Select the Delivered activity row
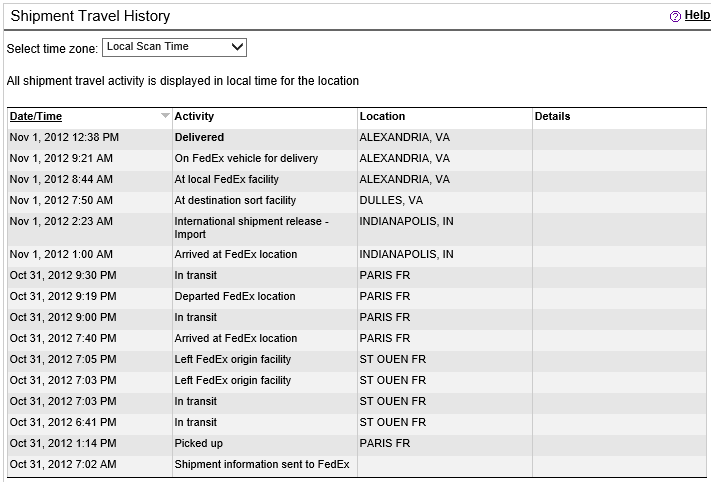The height and width of the screenshot is (482, 711). click(x=357, y=137)
